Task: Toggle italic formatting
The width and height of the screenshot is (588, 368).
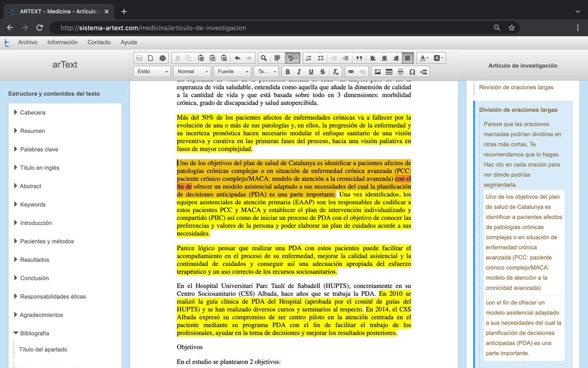Action: [x=299, y=71]
